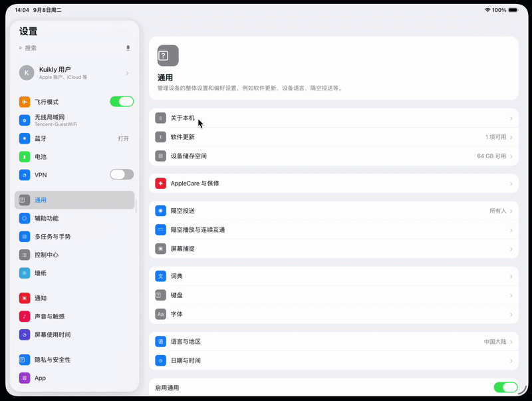
Task: Select 通用 in the sidebar
Action: tap(74, 200)
